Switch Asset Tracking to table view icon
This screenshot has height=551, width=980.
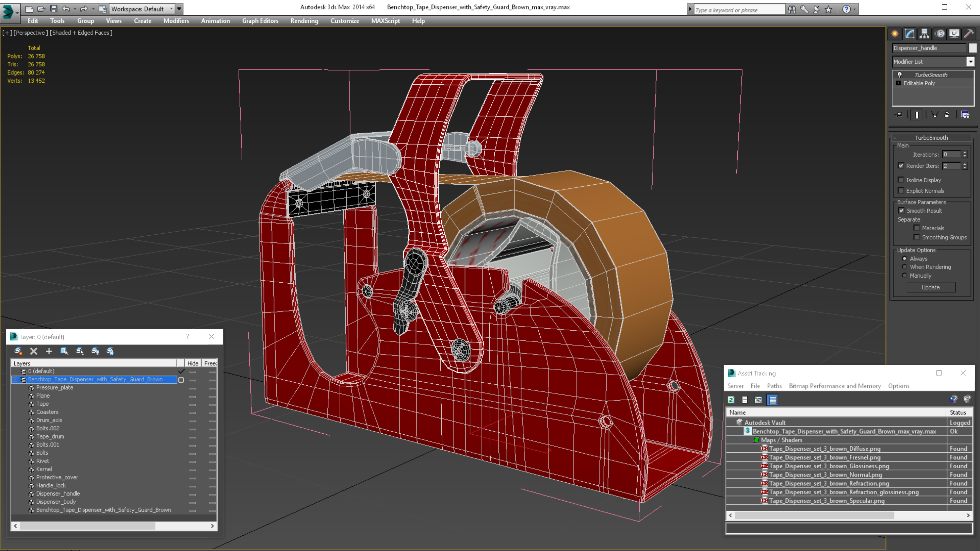point(772,400)
